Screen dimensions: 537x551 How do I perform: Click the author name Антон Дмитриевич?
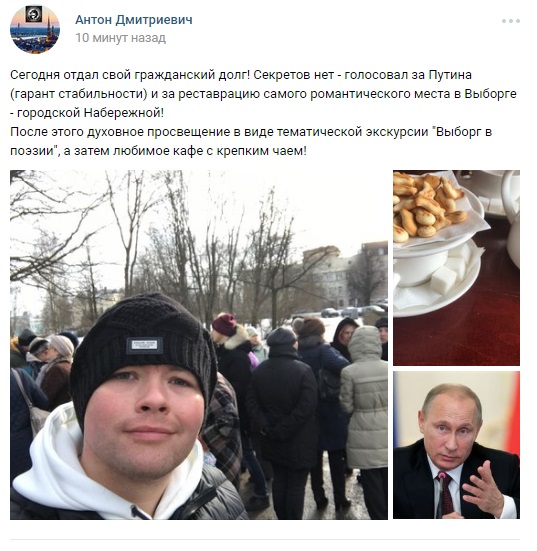point(134,20)
